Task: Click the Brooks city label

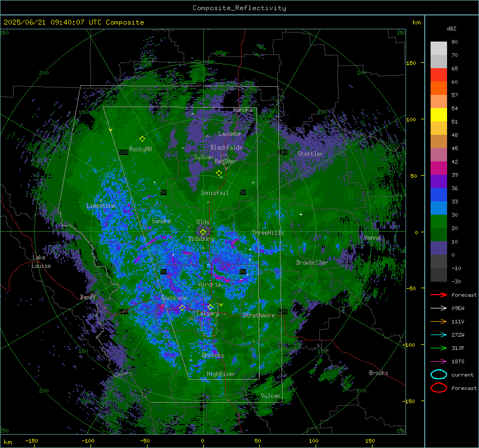Action: coord(378,373)
